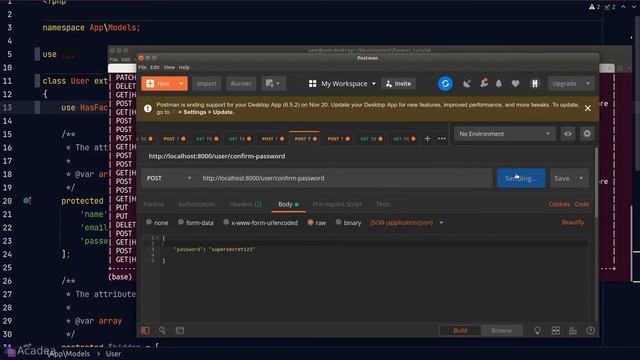The height and width of the screenshot is (360, 640).
Task: Open the Postman console icon
Action: click(180, 331)
